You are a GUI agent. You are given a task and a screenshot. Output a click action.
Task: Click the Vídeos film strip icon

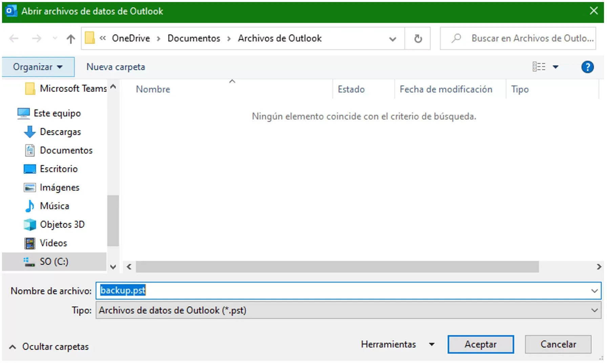tap(30, 243)
